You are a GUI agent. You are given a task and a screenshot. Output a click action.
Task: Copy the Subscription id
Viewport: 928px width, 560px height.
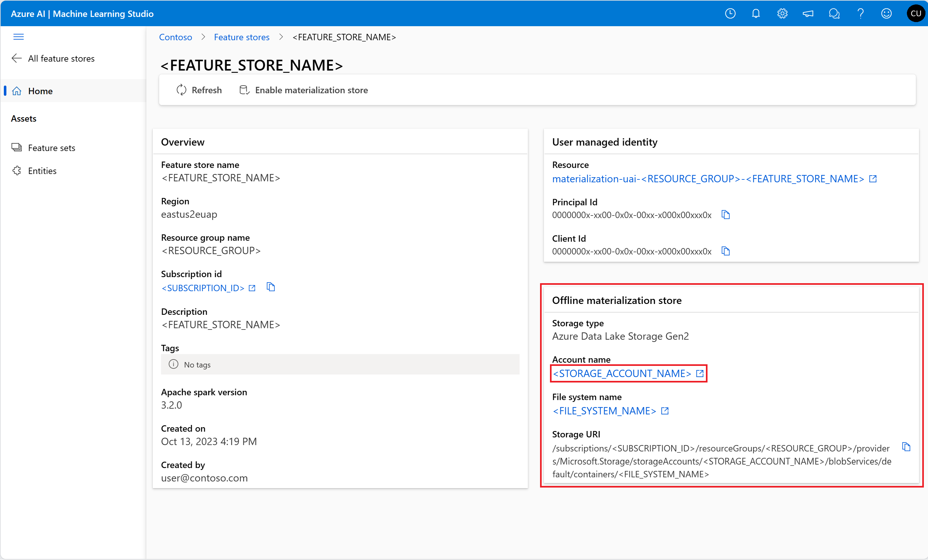pos(270,288)
